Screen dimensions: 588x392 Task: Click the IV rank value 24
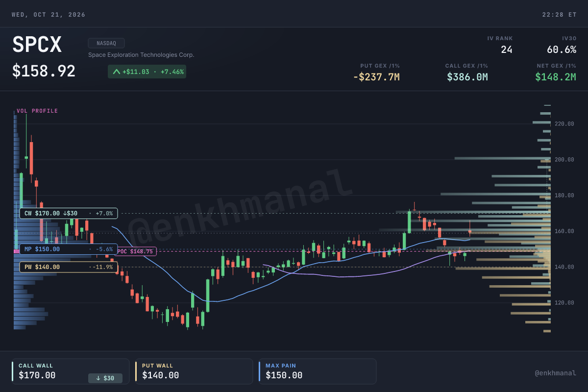507,49
